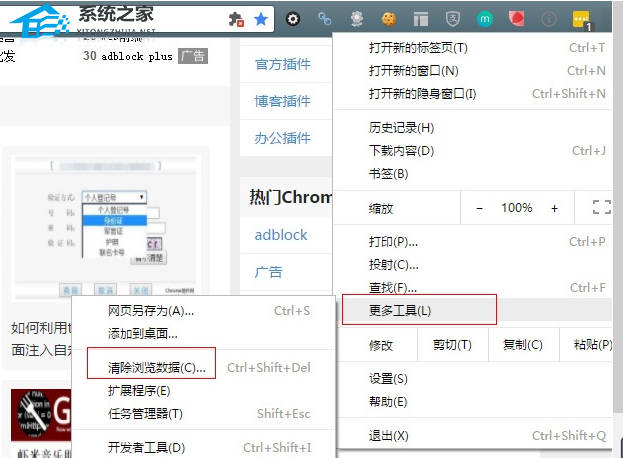Viewport: 623px width, 458px height.
Task: Select 清除浏览数据(C)... in submenu
Action: pos(203,368)
